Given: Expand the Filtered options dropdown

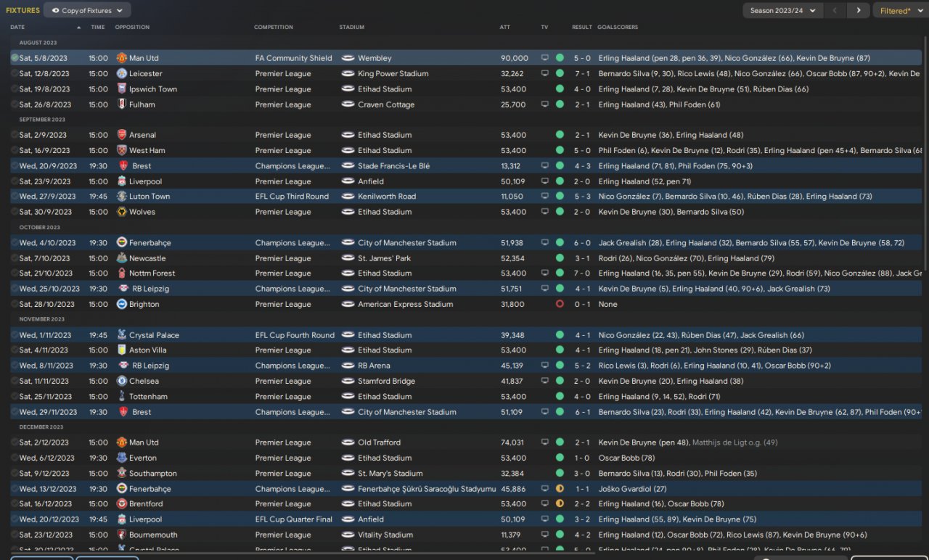Looking at the screenshot, I should (x=899, y=11).
